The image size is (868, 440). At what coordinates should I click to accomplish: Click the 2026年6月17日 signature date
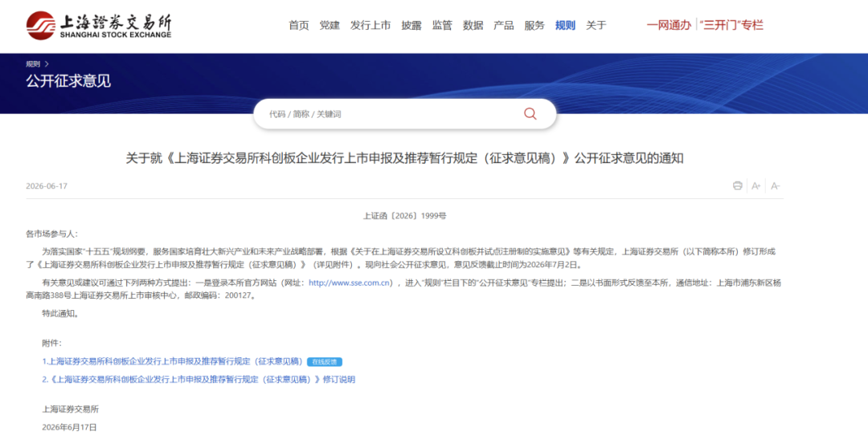tap(69, 427)
